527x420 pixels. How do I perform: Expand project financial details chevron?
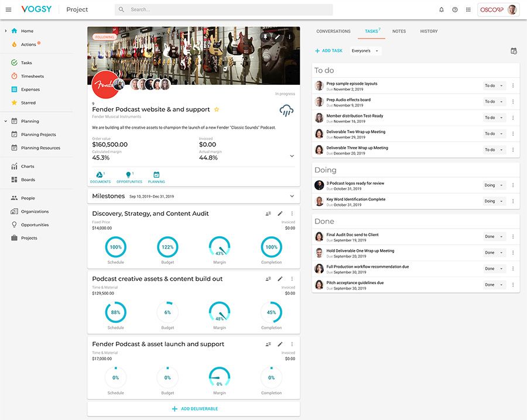pos(292,156)
